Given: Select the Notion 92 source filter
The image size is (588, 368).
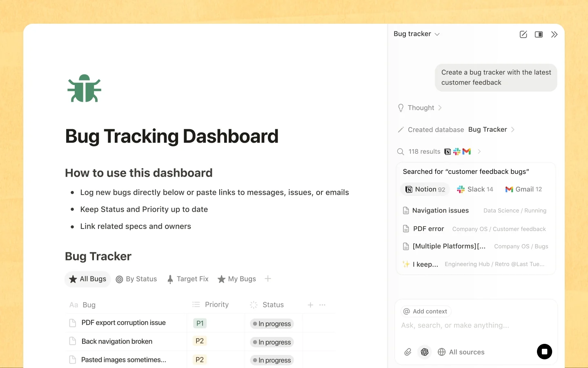Looking at the screenshot, I should [x=425, y=189].
